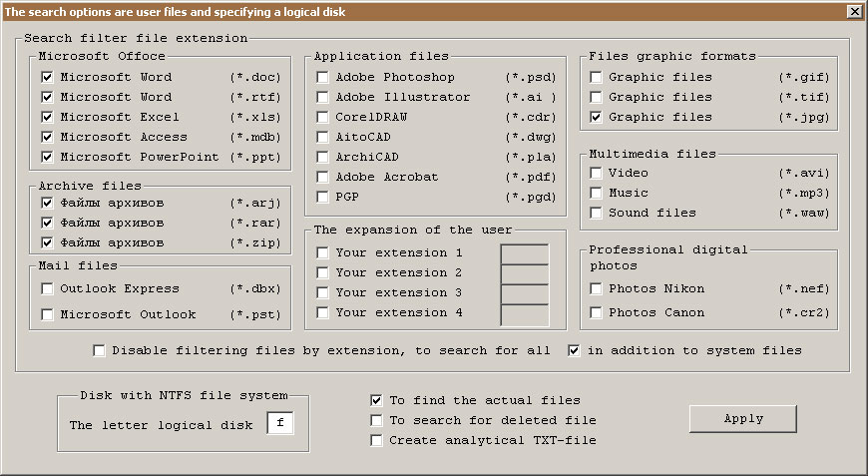Click the logical disk letter field
The image size is (868, 476).
click(280, 423)
